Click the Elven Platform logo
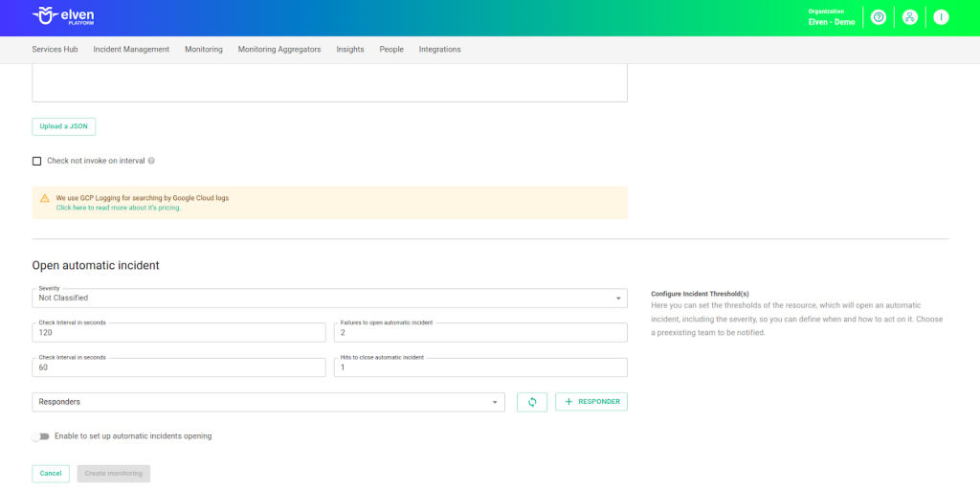 click(x=63, y=17)
